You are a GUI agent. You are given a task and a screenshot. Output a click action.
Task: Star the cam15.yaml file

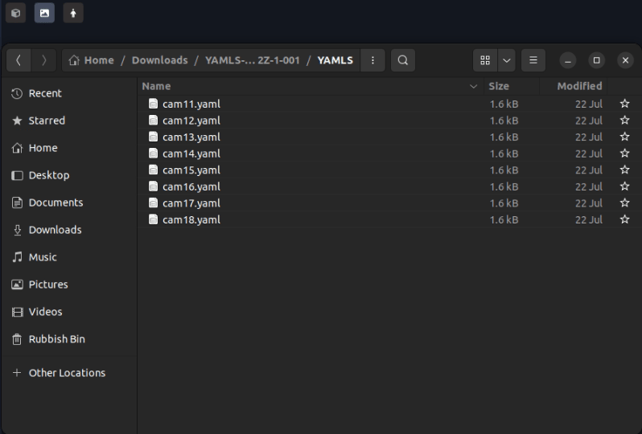pos(624,170)
